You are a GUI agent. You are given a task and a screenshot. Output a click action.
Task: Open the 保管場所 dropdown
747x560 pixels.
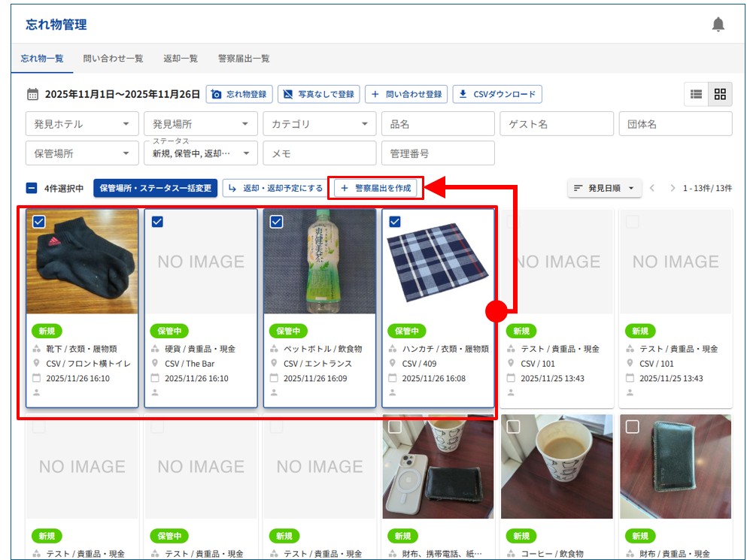tap(82, 153)
